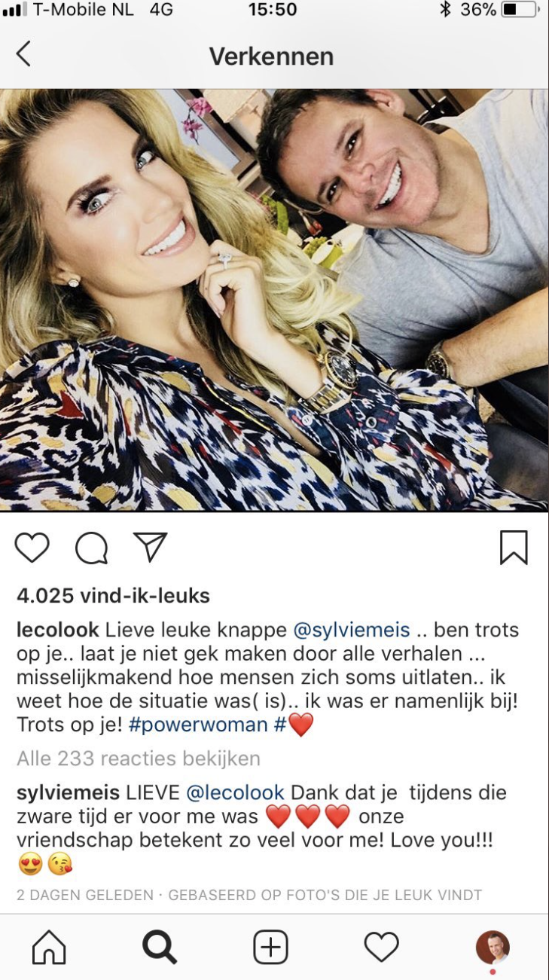The image size is (549, 980).
Task: Tap the selfie photo of the post
Action: coord(274,300)
